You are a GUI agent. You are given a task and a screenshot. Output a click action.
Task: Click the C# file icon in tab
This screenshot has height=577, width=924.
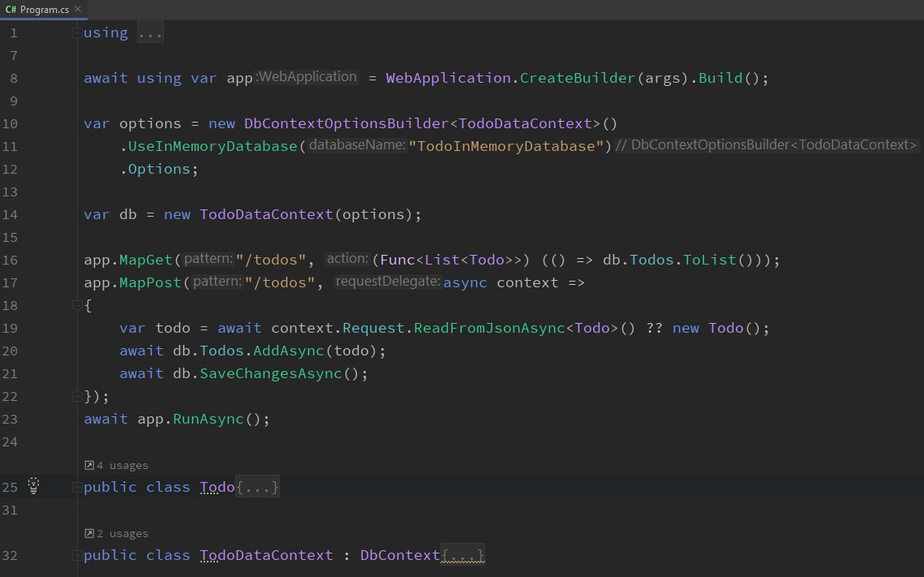tap(11, 10)
